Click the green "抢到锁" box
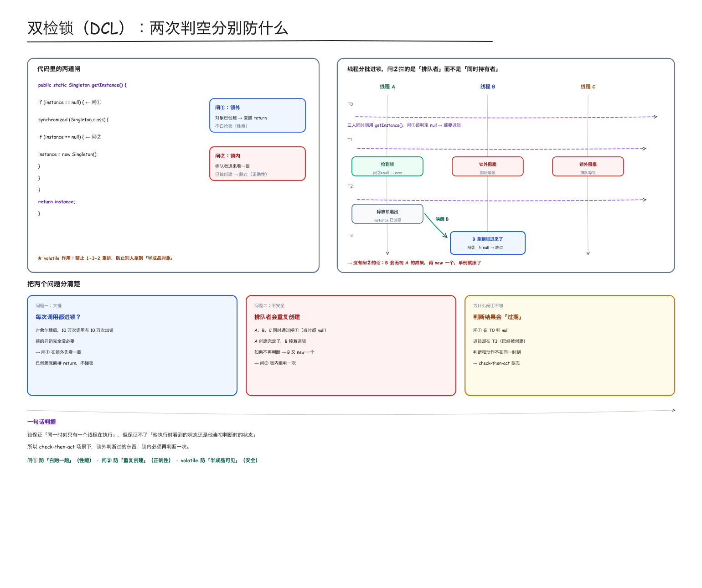 [x=387, y=166]
